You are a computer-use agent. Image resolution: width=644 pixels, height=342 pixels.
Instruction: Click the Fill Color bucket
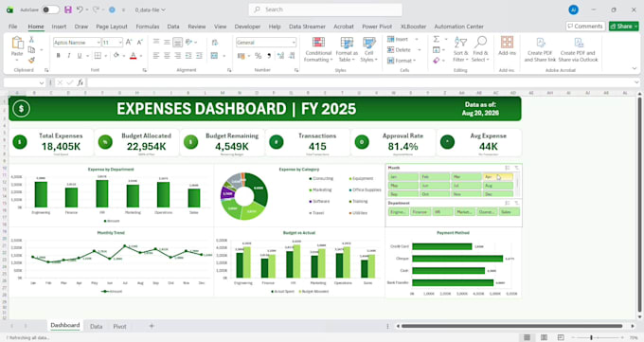116,56
